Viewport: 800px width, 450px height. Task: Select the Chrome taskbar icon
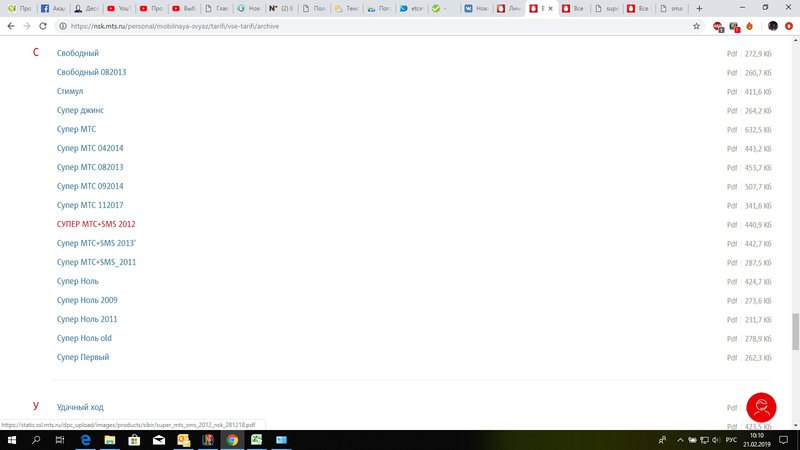(x=232, y=440)
